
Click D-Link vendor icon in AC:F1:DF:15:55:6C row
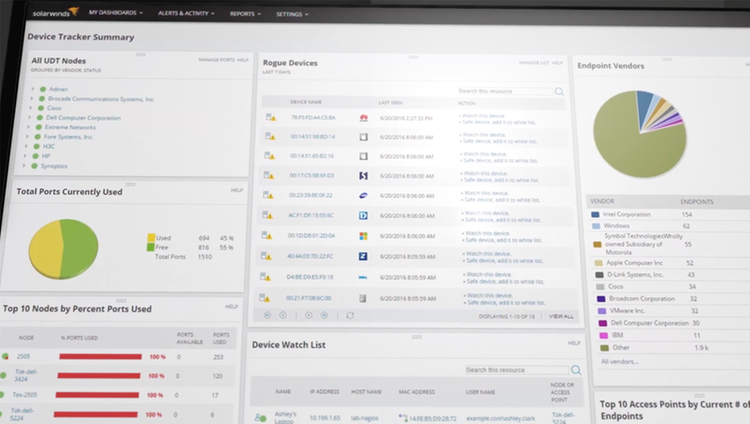(x=363, y=215)
